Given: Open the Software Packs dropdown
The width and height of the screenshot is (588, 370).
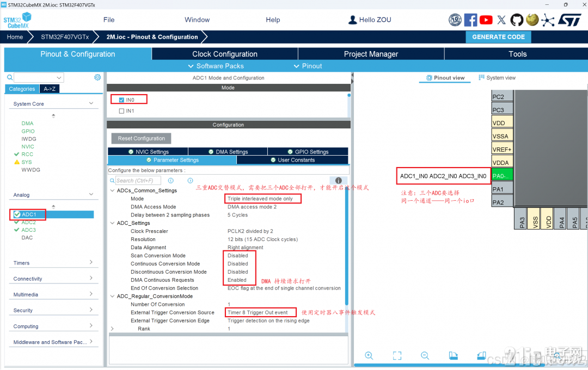Looking at the screenshot, I should click(216, 66).
